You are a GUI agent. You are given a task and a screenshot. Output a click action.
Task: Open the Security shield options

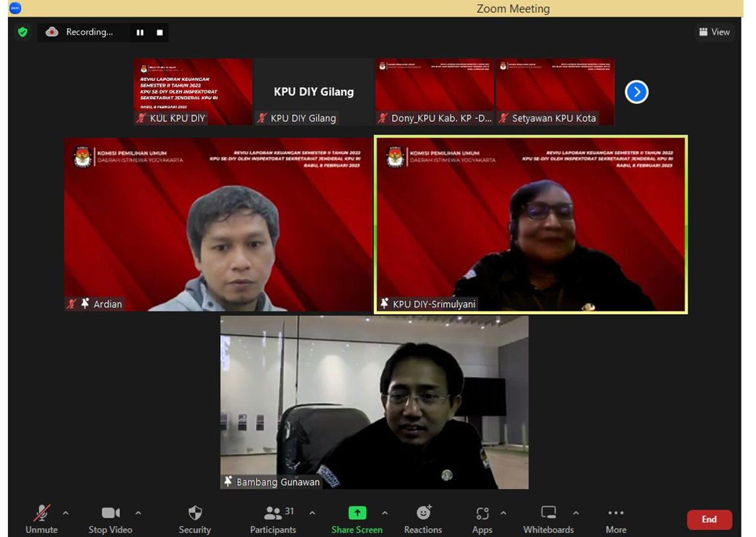pos(195,519)
